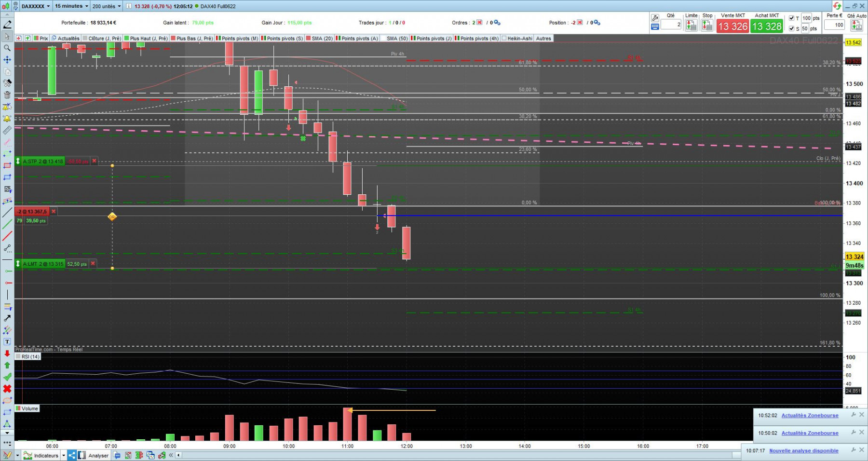Enable the Heikin-Ashi checkbox
This screenshot has height=461, width=868.
[x=504, y=38]
